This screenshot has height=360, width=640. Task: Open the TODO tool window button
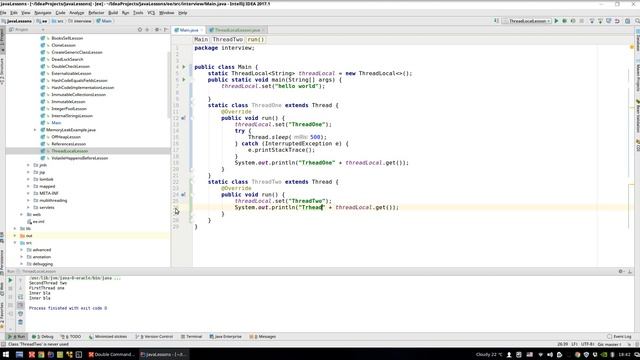tap(71, 337)
